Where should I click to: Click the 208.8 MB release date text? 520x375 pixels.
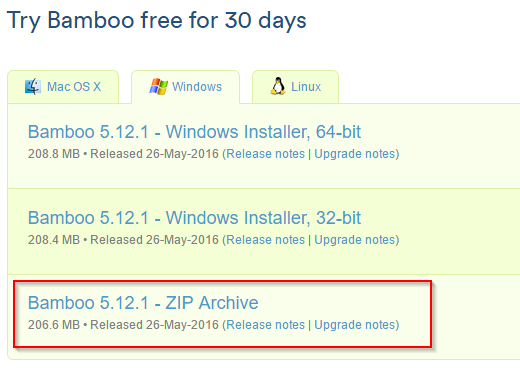point(123,154)
